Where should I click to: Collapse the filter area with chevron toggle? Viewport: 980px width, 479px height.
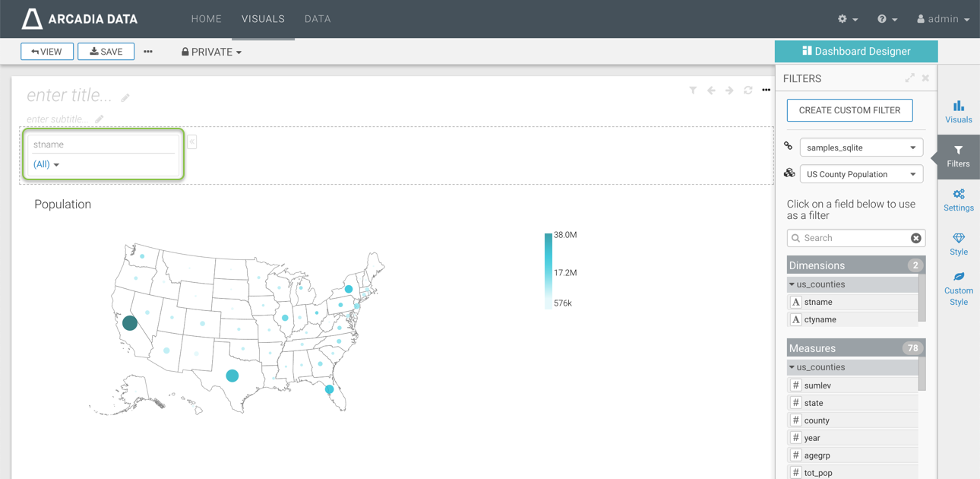[x=192, y=141]
